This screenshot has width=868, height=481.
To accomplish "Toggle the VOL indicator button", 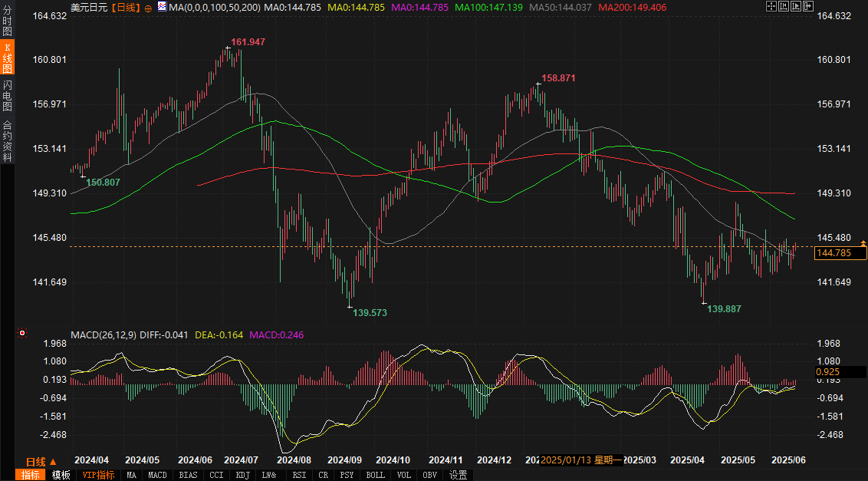I will pos(404,475).
